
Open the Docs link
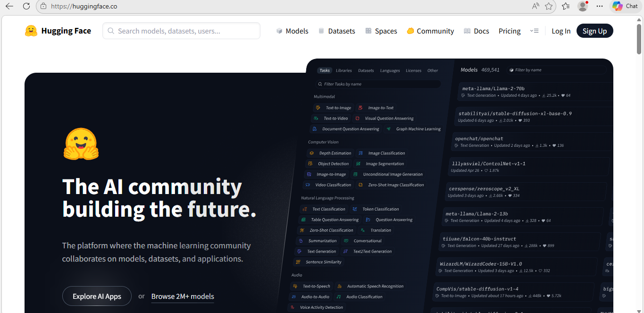476,31
